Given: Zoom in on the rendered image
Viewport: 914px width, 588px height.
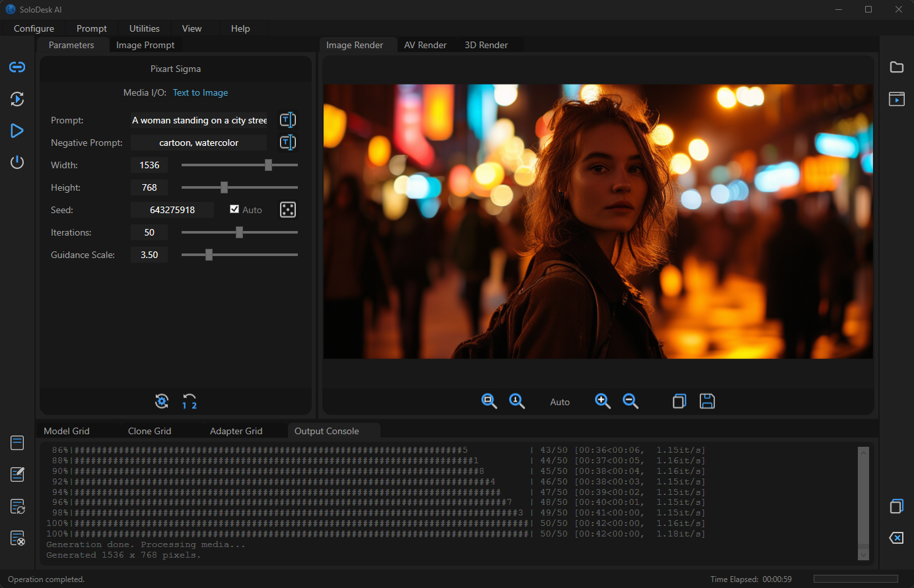Looking at the screenshot, I should 602,401.
